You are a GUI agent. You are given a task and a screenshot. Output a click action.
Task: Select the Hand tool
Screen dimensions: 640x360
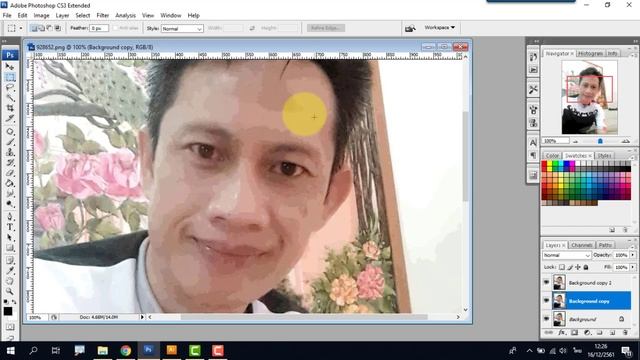point(10,281)
